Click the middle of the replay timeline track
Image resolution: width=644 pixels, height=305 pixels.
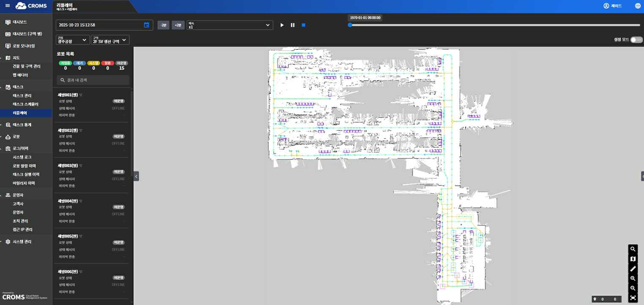pyautogui.click(x=495, y=25)
